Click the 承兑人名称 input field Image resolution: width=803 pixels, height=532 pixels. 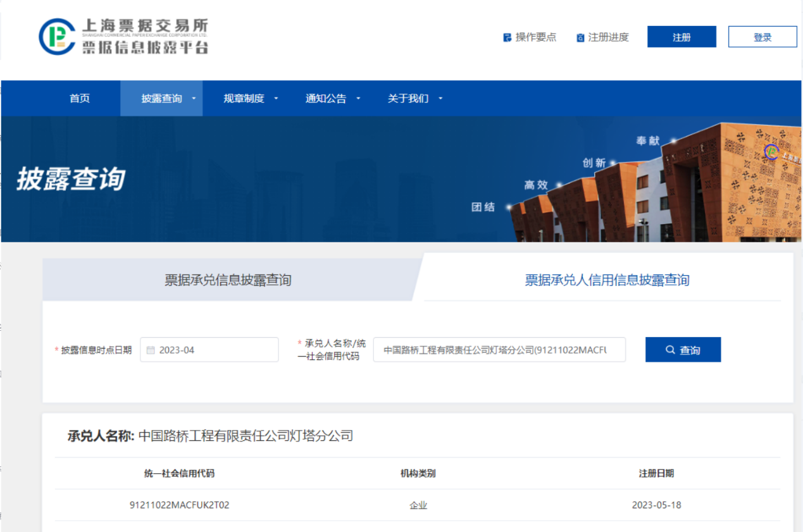[x=499, y=350]
